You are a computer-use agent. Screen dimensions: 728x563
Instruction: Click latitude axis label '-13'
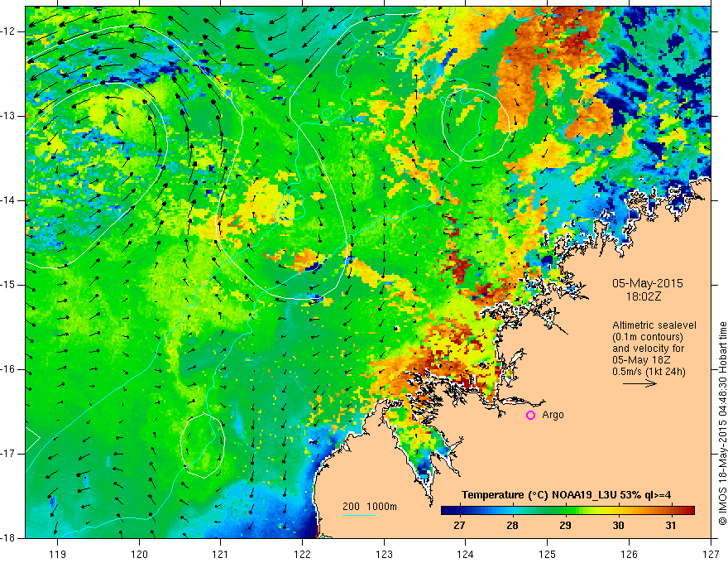click(x=8, y=116)
